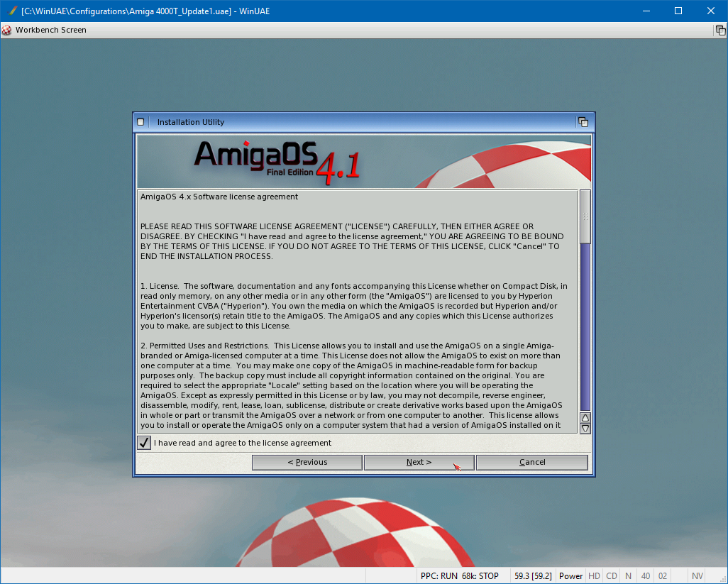Click the Installation Utility title bar
This screenshot has width=728, height=584.
(355, 122)
